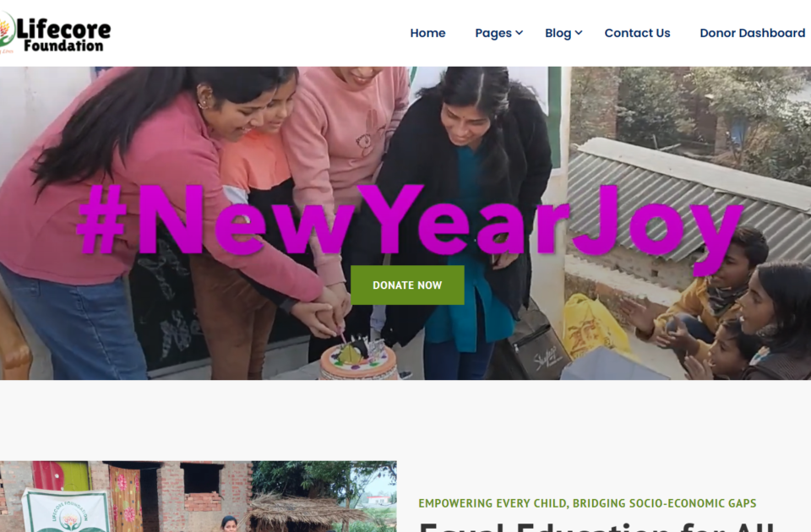This screenshot has height=532, width=811.
Task: Click the Equal Education for All heading
Action: pyautogui.click(x=596, y=527)
